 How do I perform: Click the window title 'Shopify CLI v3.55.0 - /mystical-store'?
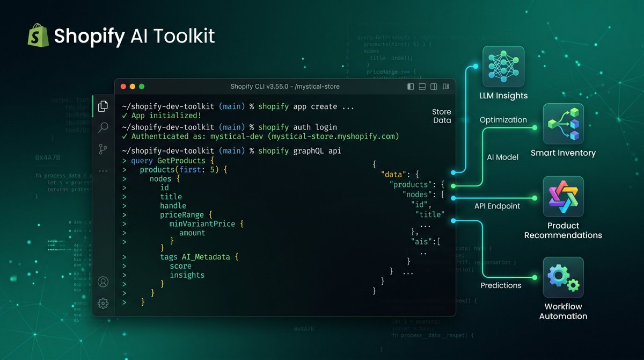(x=284, y=87)
